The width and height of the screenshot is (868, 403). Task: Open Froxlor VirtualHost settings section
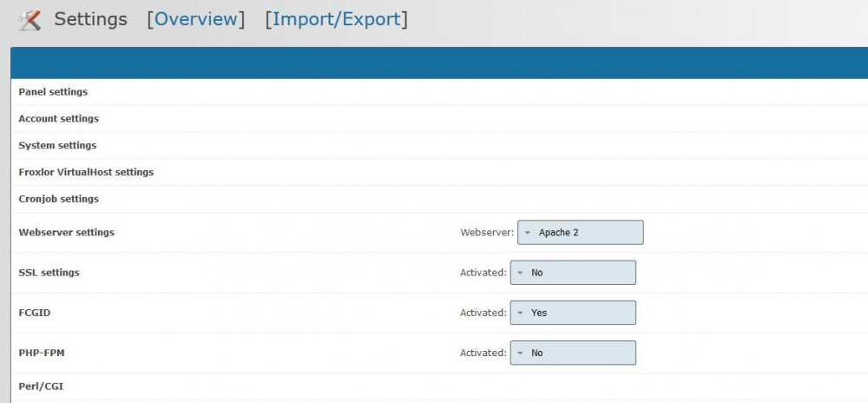(x=86, y=173)
